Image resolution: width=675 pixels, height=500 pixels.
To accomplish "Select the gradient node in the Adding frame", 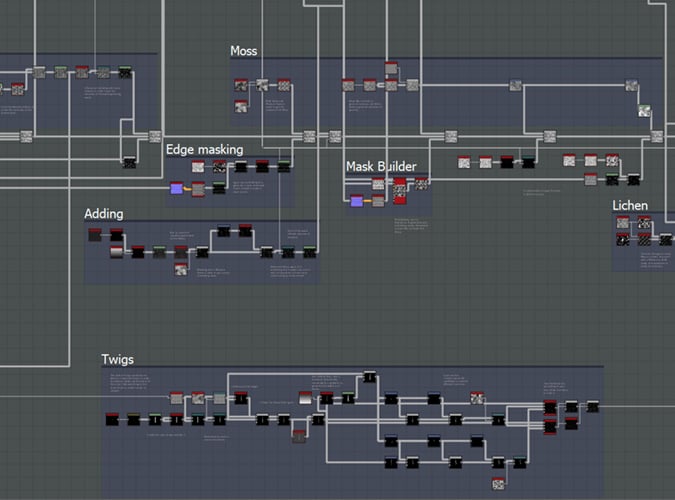I will tap(117, 252).
